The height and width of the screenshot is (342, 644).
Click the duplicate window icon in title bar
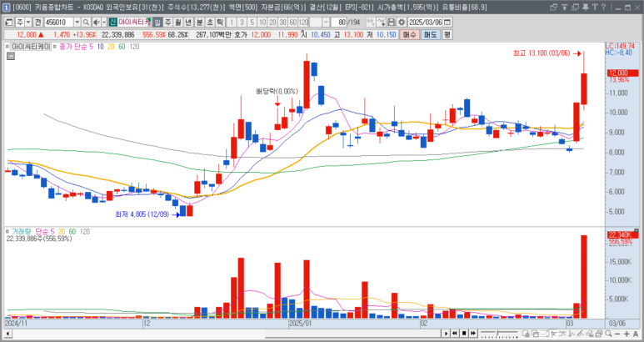[x=575, y=7]
